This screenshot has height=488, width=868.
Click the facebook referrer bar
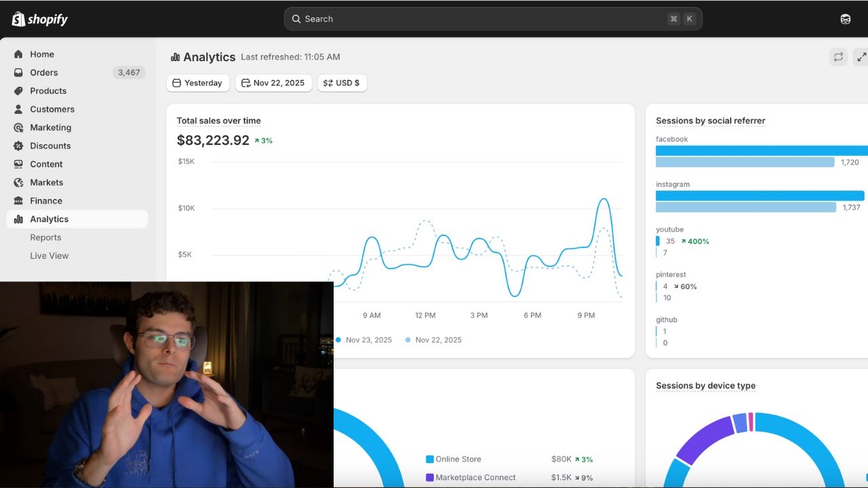(x=762, y=150)
